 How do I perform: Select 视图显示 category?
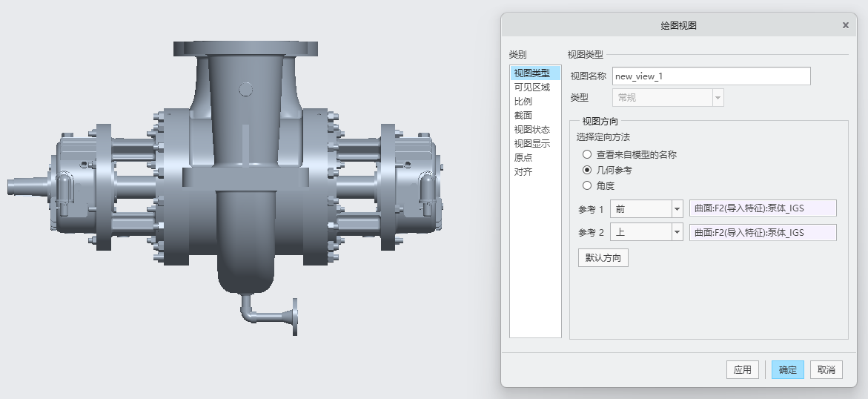(531, 143)
